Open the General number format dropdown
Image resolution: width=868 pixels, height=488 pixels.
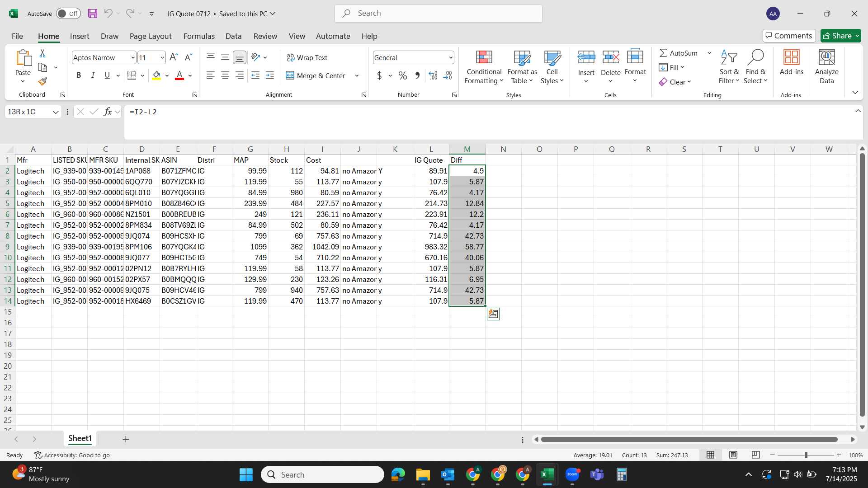451,57
